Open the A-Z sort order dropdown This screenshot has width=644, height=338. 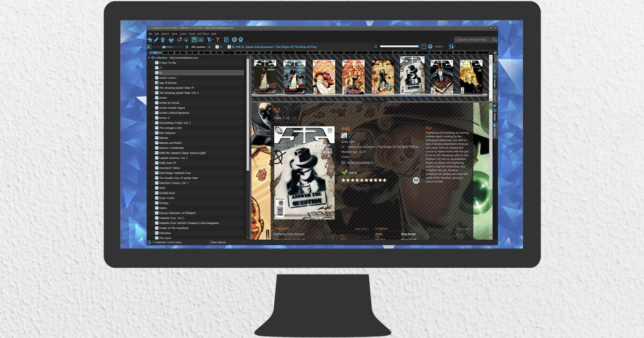pyautogui.click(x=452, y=47)
